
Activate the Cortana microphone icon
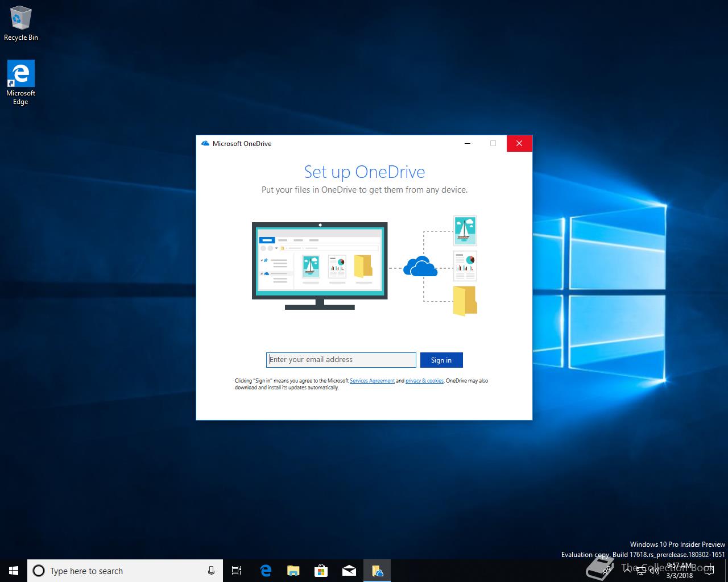[x=211, y=571]
